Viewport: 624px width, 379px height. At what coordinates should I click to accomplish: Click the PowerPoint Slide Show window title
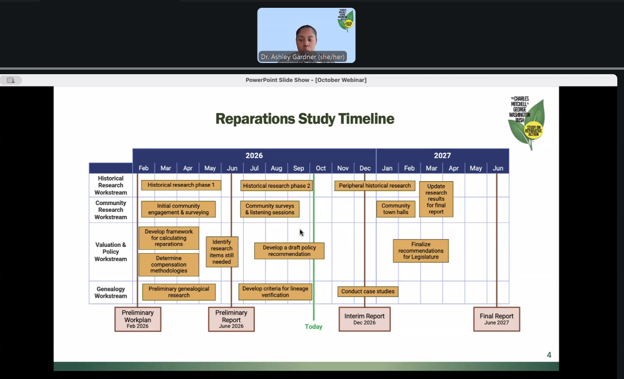(x=306, y=80)
